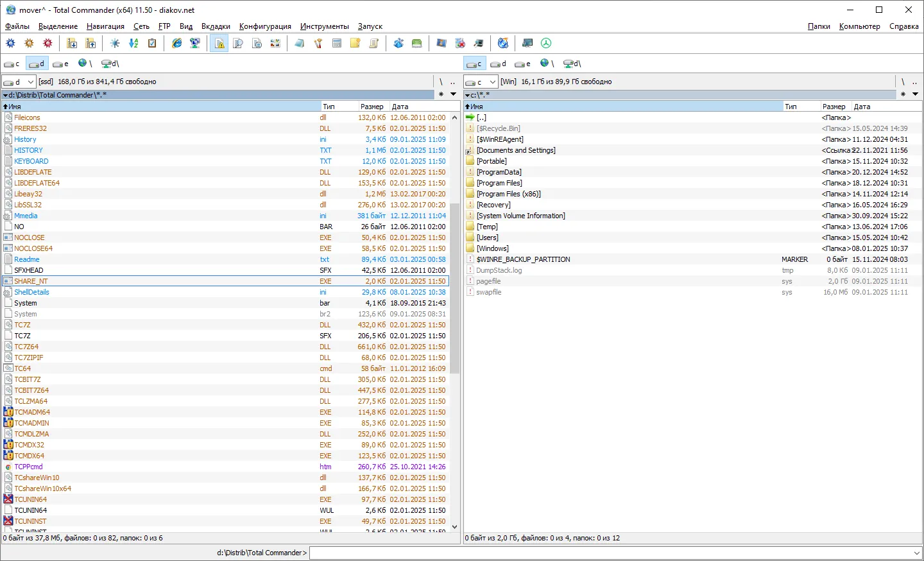Click left panel scrollbar thumb
Viewport: 924px width, 561px height.
click(x=455, y=288)
